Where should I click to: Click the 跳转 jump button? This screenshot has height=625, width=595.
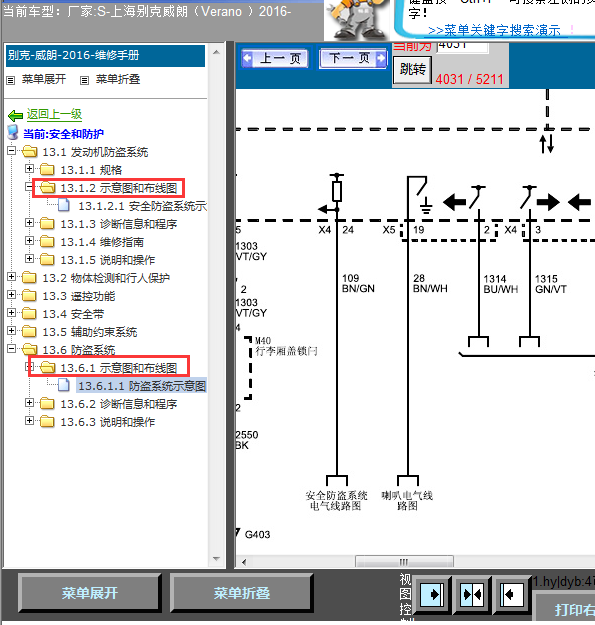(x=412, y=69)
